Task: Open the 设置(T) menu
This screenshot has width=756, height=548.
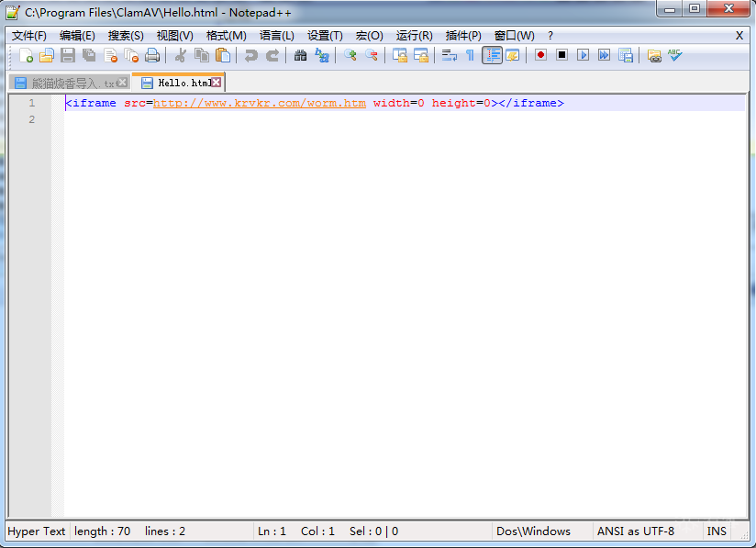Action: tap(325, 36)
